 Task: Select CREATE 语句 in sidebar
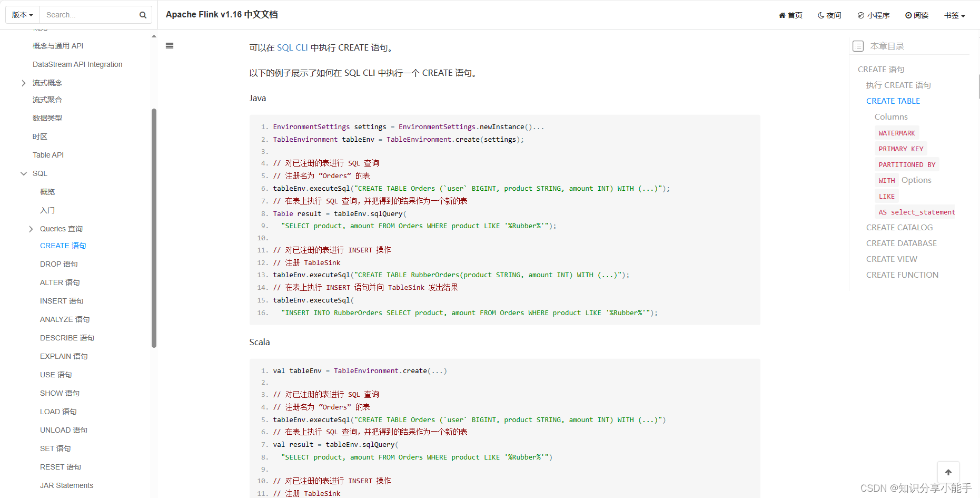(x=63, y=246)
